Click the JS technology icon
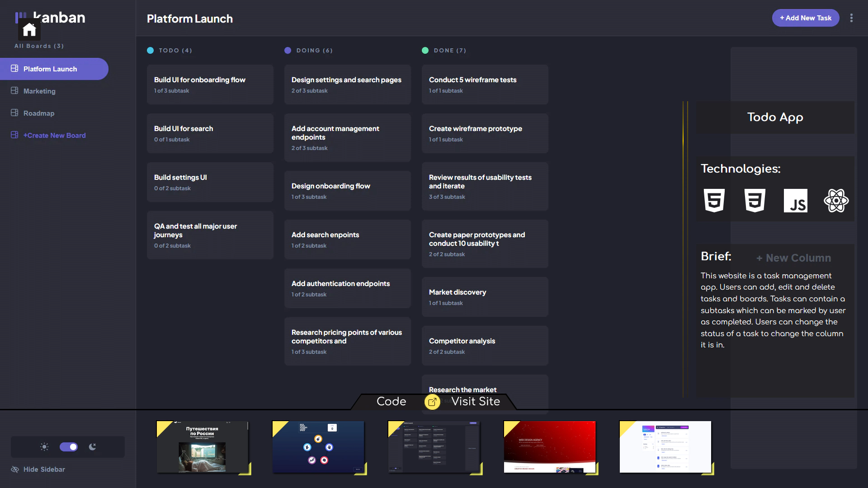 coord(796,201)
